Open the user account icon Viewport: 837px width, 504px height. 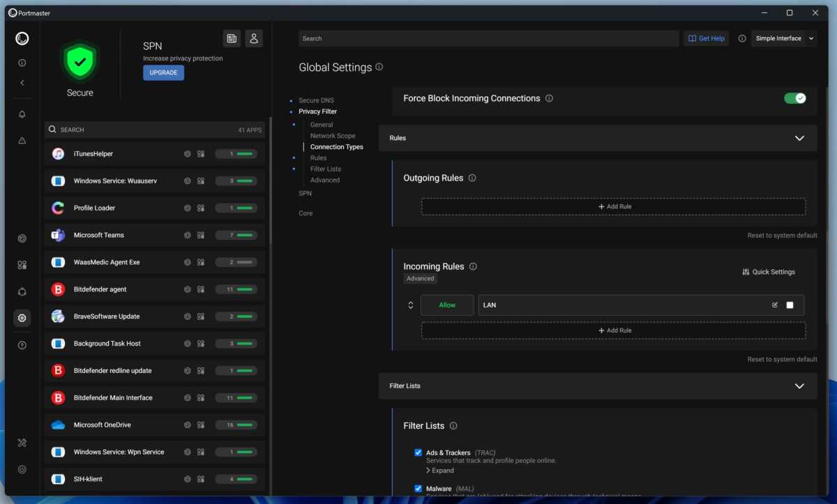(x=254, y=38)
